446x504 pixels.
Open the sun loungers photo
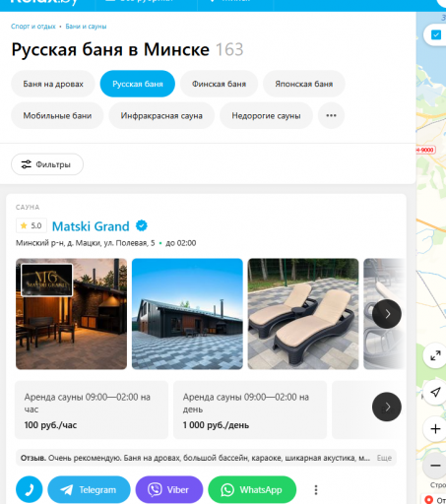point(303,314)
